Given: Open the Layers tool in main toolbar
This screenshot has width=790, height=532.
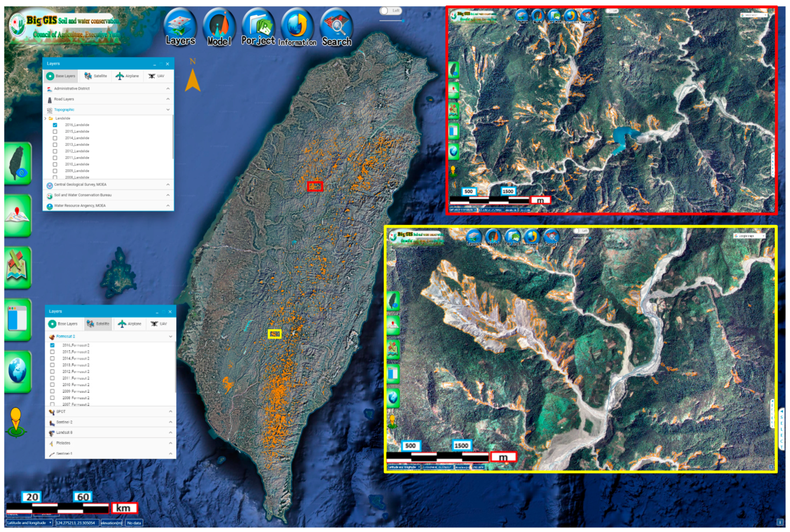Looking at the screenshot, I should tap(180, 27).
